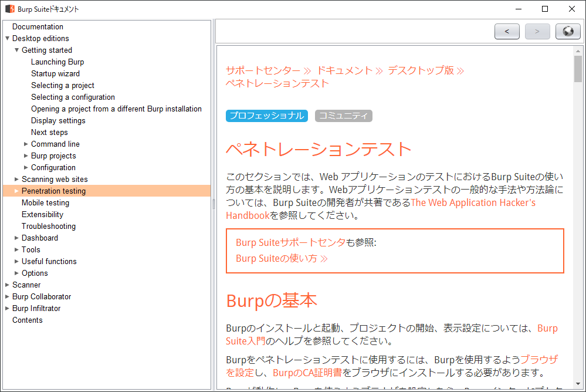Select the Mobile testing topic

point(45,202)
